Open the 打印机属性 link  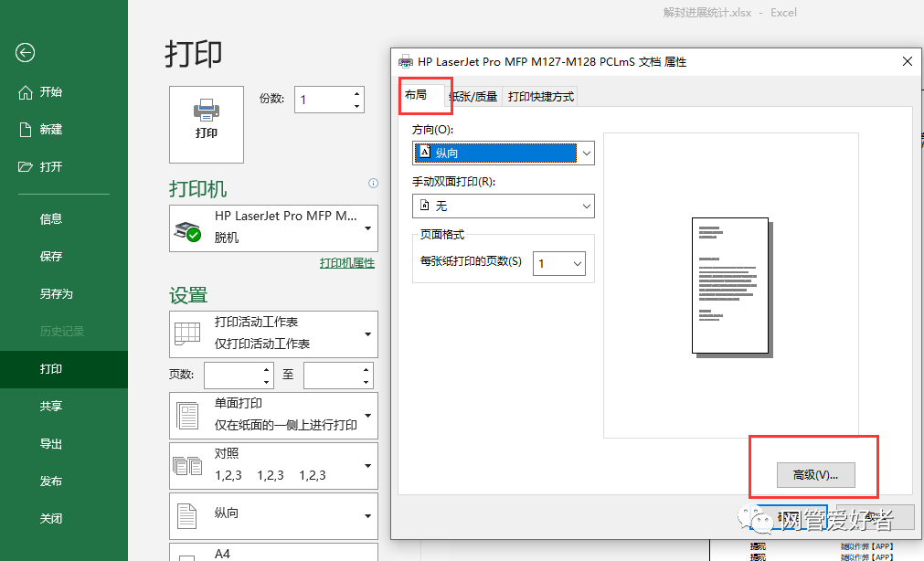347,263
